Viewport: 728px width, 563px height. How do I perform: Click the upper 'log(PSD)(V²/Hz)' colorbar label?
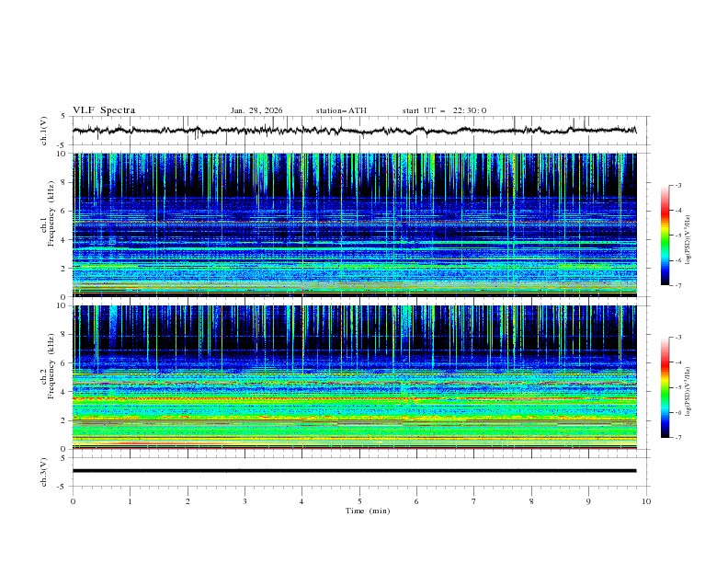tap(688, 240)
